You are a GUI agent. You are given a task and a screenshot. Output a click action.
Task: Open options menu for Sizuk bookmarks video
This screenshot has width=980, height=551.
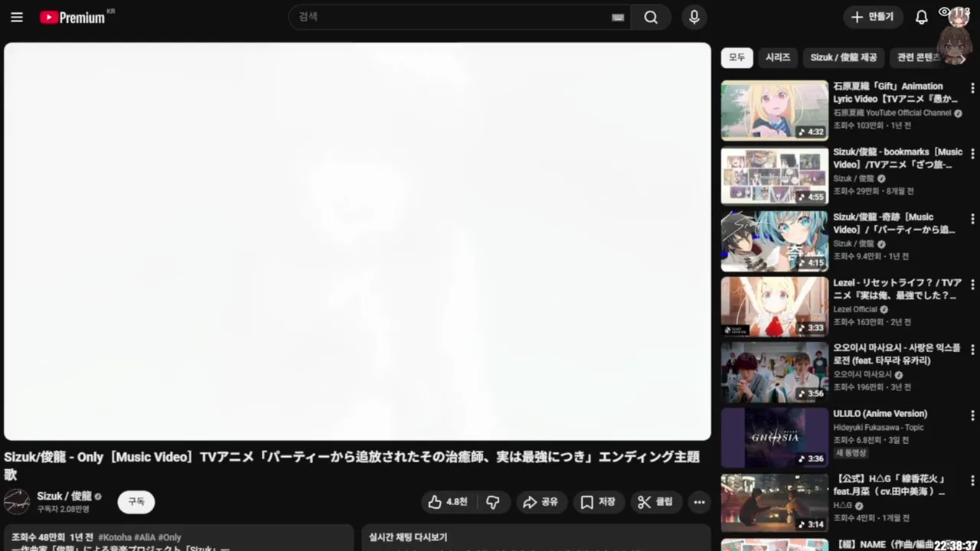point(972,154)
